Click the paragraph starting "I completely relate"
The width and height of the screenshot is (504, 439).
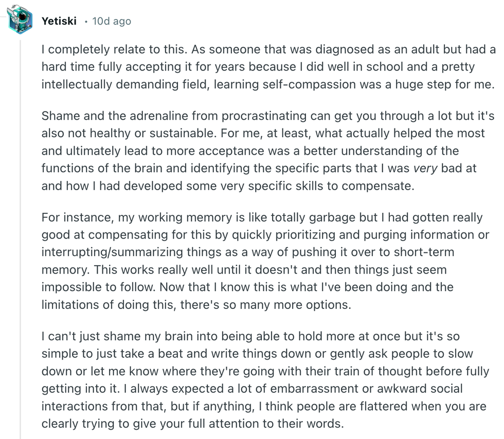(x=267, y=67)
